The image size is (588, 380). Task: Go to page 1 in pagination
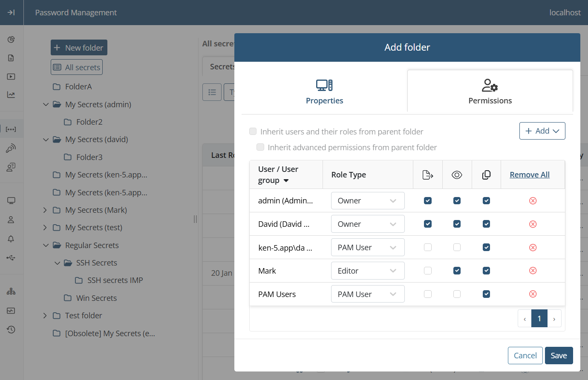[x=539, y=318]
